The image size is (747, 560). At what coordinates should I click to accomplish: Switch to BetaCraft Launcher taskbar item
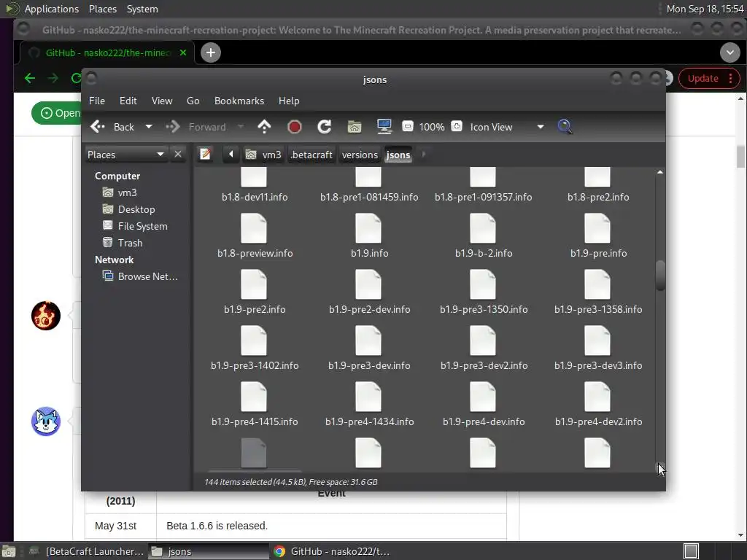pos(87,551)
